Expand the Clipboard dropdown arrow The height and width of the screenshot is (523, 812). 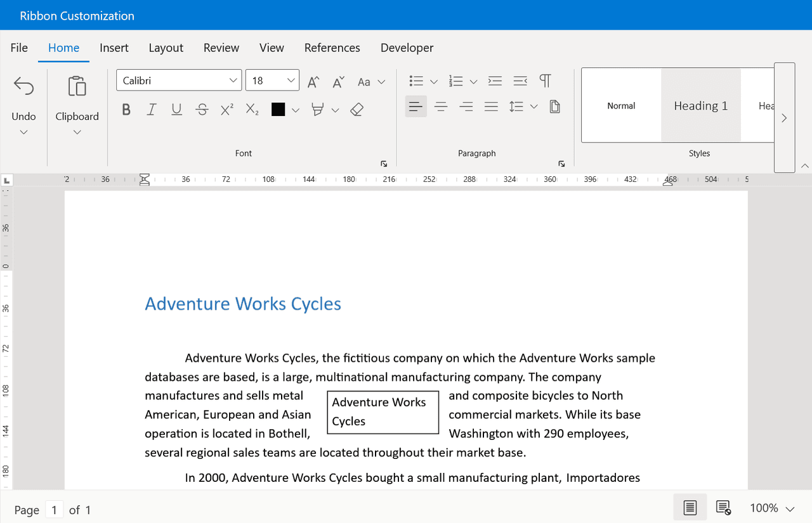tap(77, 132)
